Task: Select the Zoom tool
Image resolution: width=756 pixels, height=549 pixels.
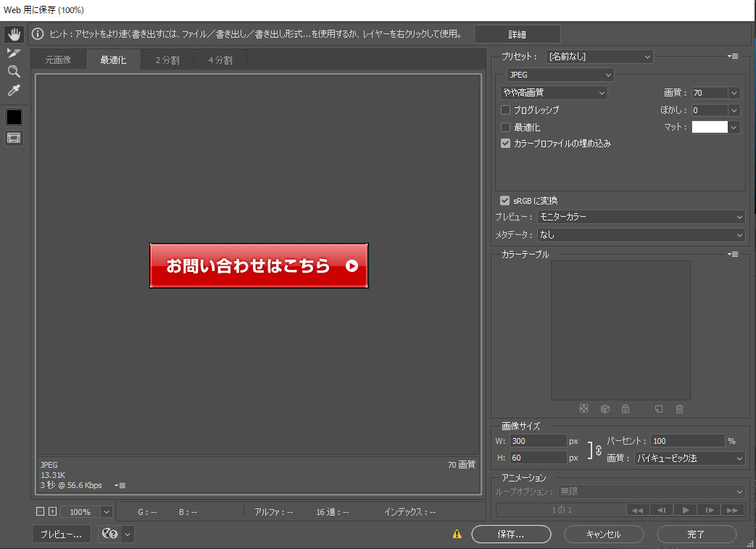Action: (14, 71)
